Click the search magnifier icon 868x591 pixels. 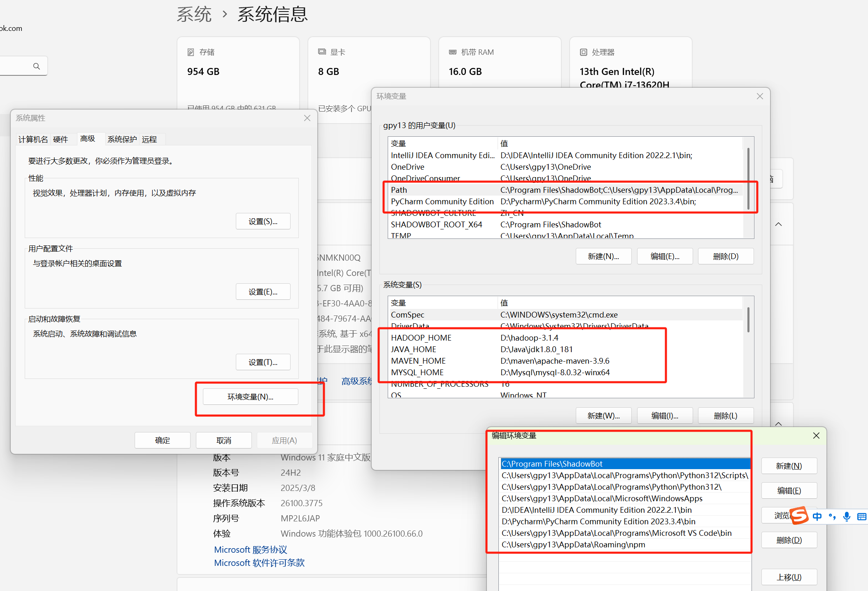pyautogui.click(x=37, y=66)
